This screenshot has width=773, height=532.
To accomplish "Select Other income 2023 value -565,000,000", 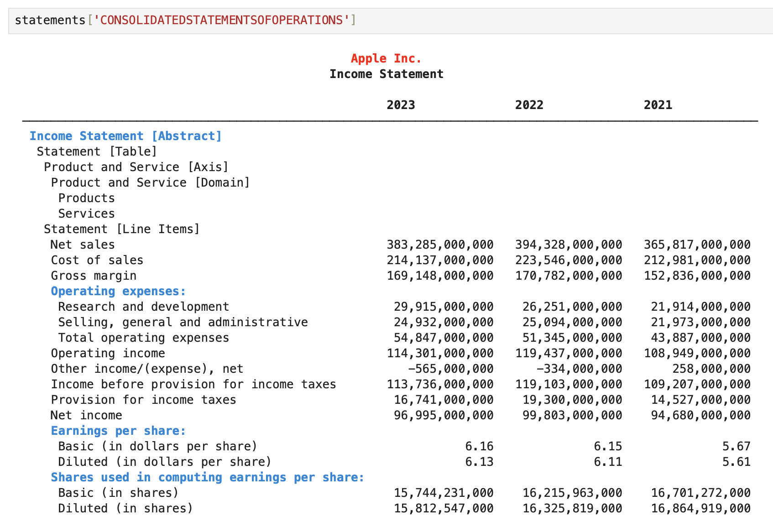I will [451, 369].
